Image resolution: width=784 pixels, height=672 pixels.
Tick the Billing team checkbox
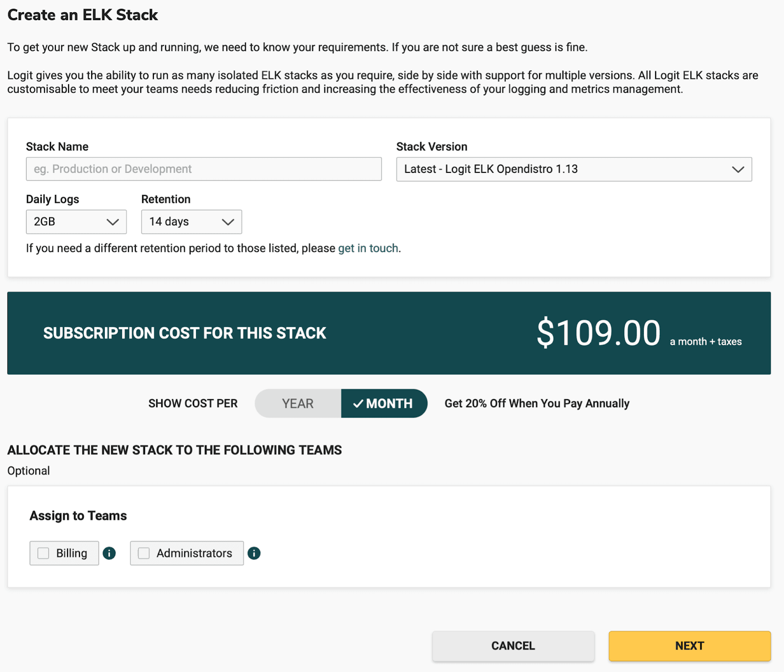pyautogui.click(x=44, y=553)
